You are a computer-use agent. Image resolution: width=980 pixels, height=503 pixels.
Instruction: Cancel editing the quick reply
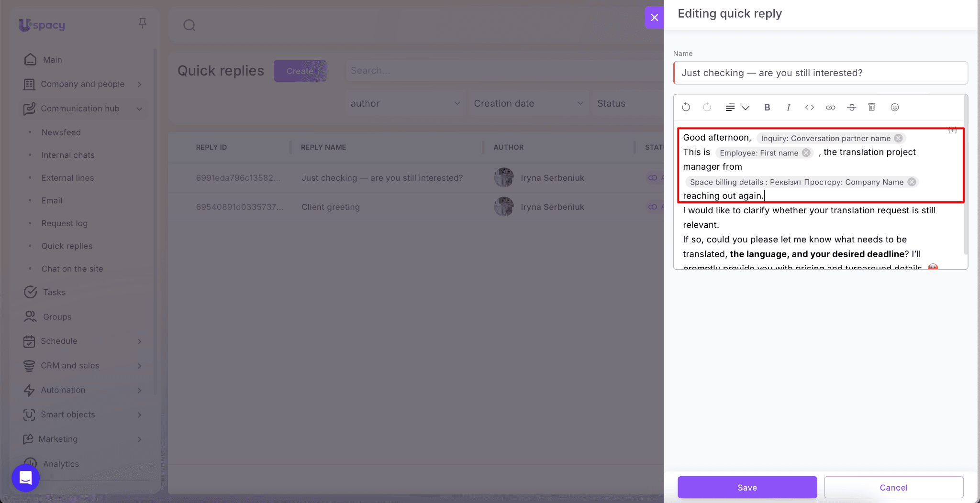click(893, 487)
